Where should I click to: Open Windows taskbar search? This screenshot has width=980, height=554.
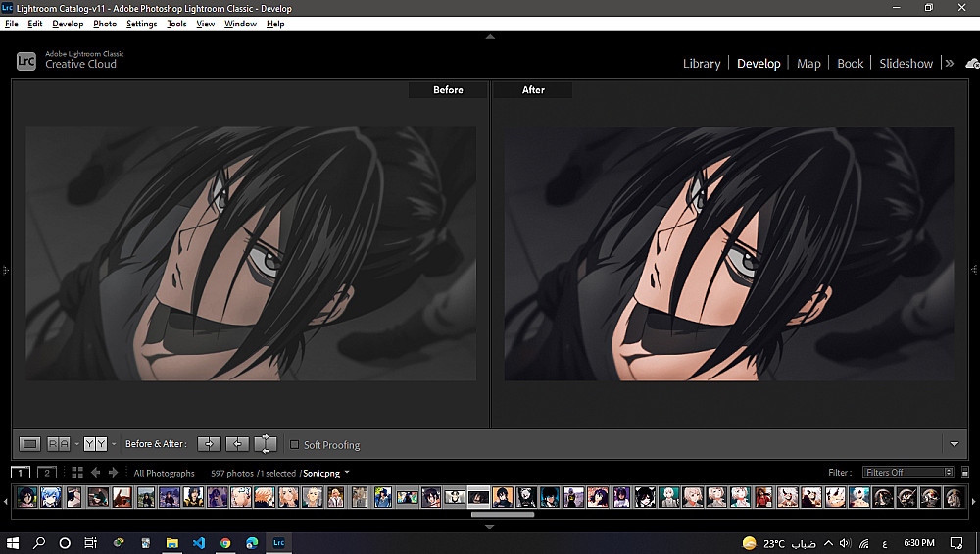coord(39,543)
